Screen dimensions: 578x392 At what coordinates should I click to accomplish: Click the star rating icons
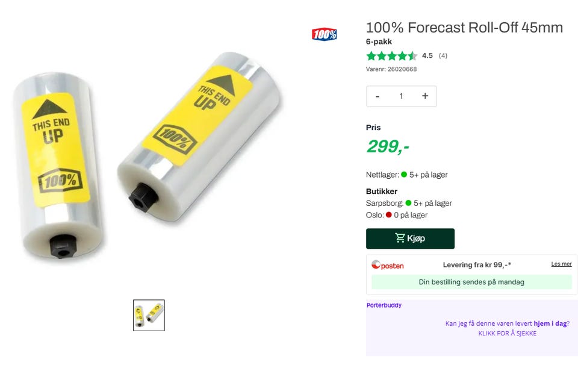[391, 55]
